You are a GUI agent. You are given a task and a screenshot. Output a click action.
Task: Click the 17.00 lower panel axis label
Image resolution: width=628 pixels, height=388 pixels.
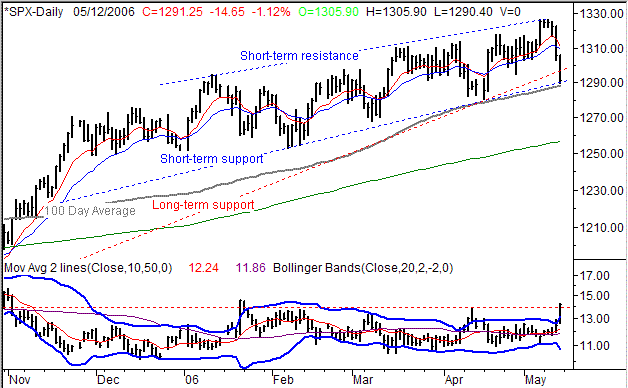[x=594, y=276]
